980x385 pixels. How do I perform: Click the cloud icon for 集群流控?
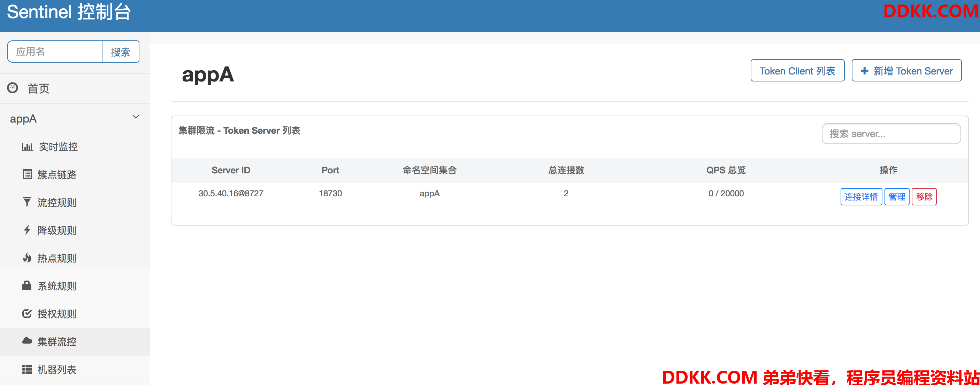tap(27, 341)
